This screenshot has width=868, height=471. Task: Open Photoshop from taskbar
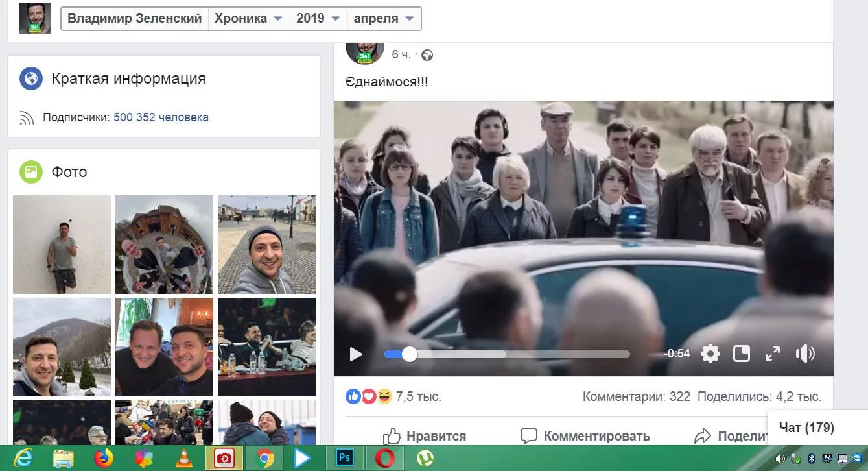(x=345, y=459)
